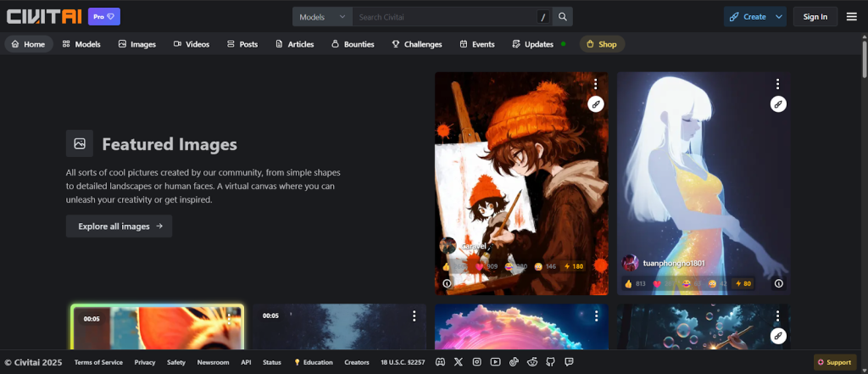The width and height of the screenshot is (868, 374).
Task: Open the Discord link in footer
Action: click(440, 362)
